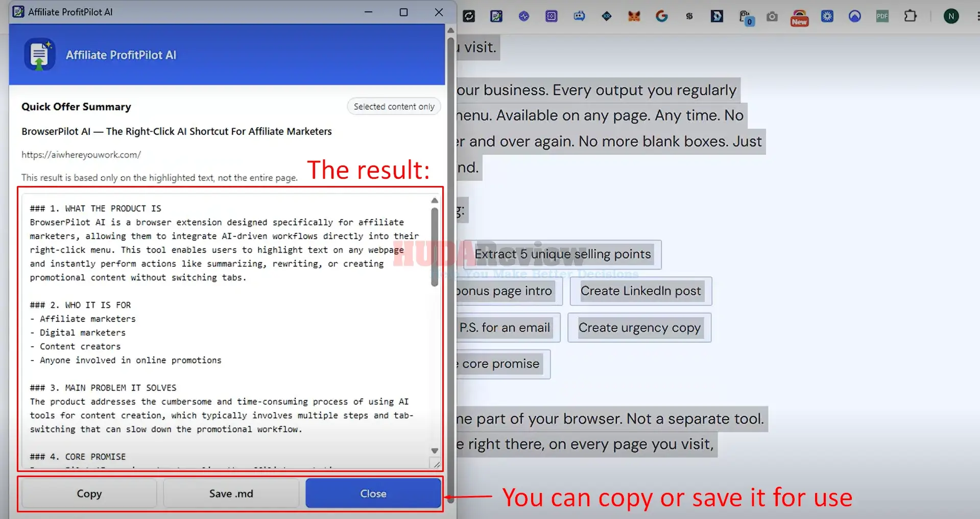Click the dark diamond-shaped extension icon
Image resolution: width=980 pixels, height=519 pixels.
click(607, 16)
